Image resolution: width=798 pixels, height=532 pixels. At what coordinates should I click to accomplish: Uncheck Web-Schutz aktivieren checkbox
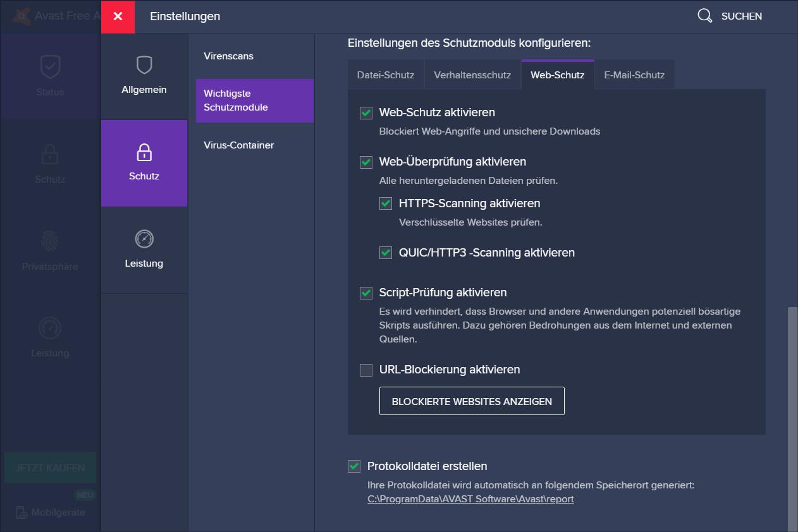point(366,113)
